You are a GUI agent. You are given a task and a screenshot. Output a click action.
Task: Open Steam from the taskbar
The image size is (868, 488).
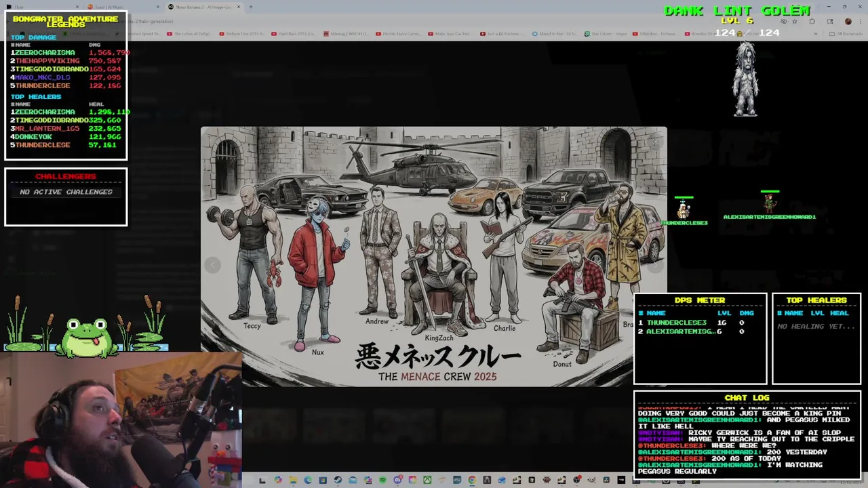click(338, 481)
